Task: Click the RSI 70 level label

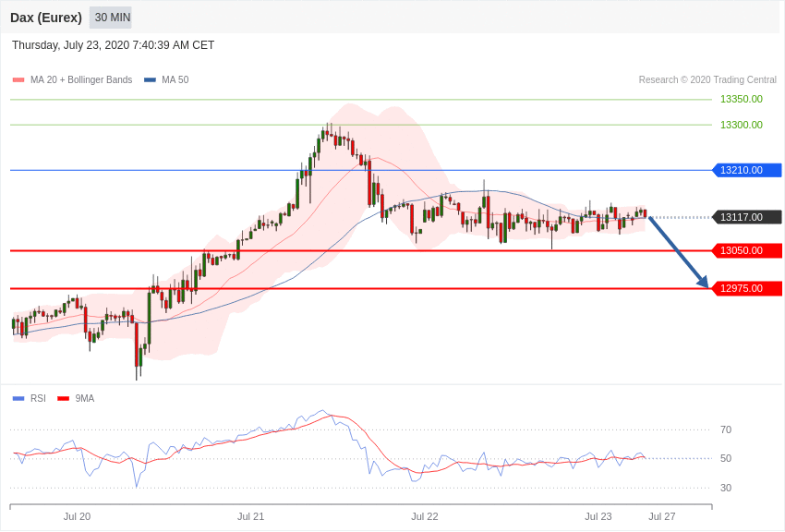Action: point(726,429)
